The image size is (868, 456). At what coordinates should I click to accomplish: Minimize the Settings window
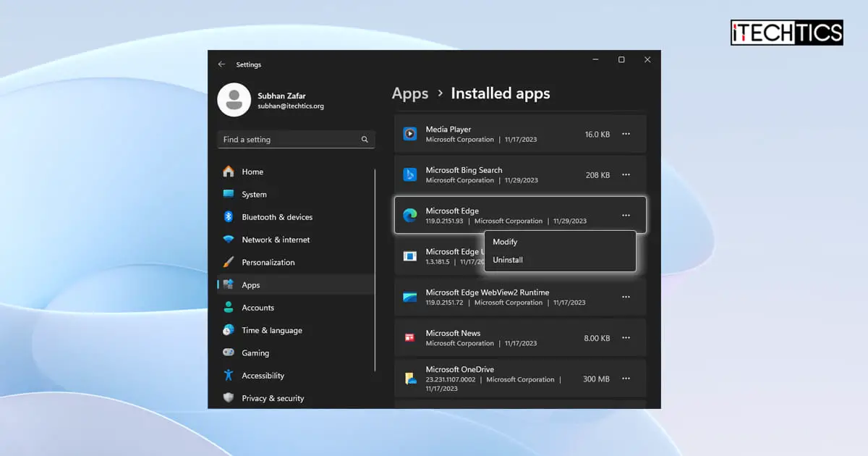(x=595, y=60)
